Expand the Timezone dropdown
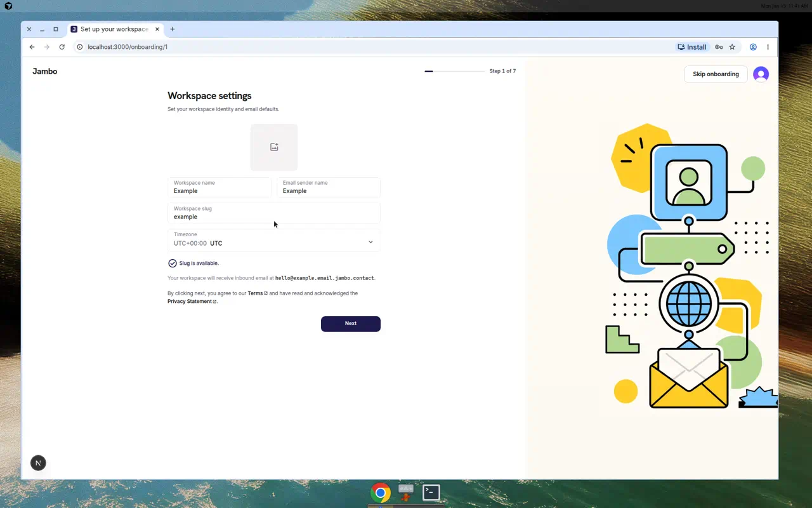The height and width of the screenshot is (508, 812). tap(274, 241)
